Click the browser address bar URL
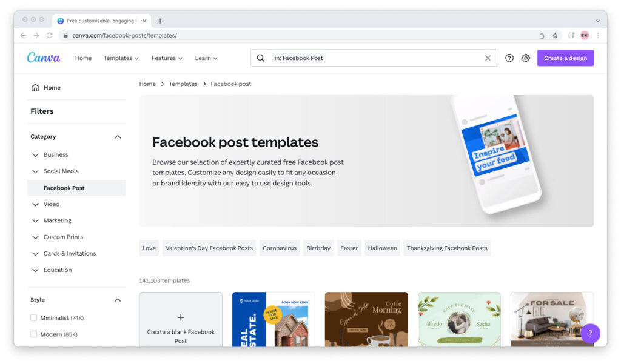The image size is (621, 364). click(124, 35)
